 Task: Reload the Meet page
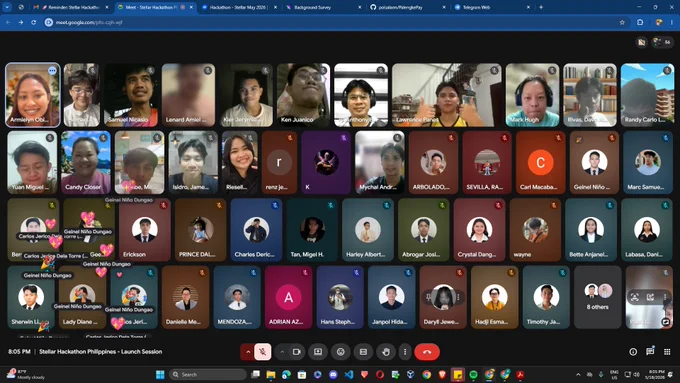[x=33, y=22]
